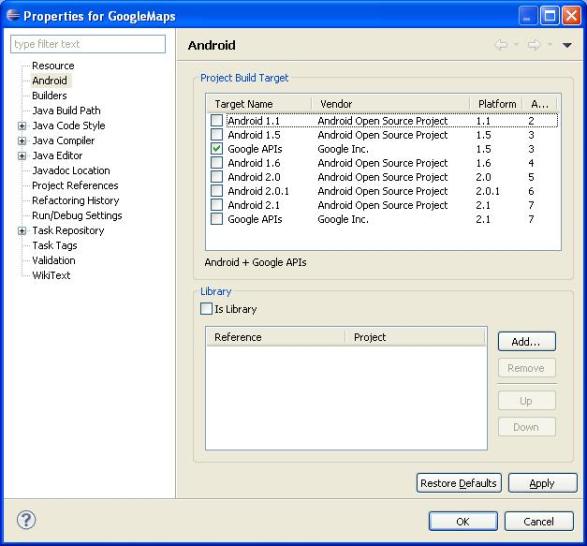Click the Eclipse icon in title bar

click(12, 15)
